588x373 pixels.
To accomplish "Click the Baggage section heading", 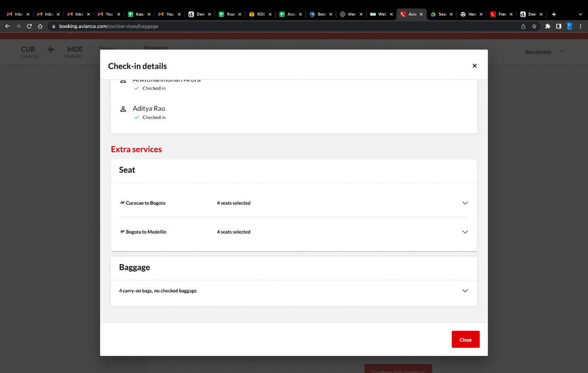I will coord(134,268).
